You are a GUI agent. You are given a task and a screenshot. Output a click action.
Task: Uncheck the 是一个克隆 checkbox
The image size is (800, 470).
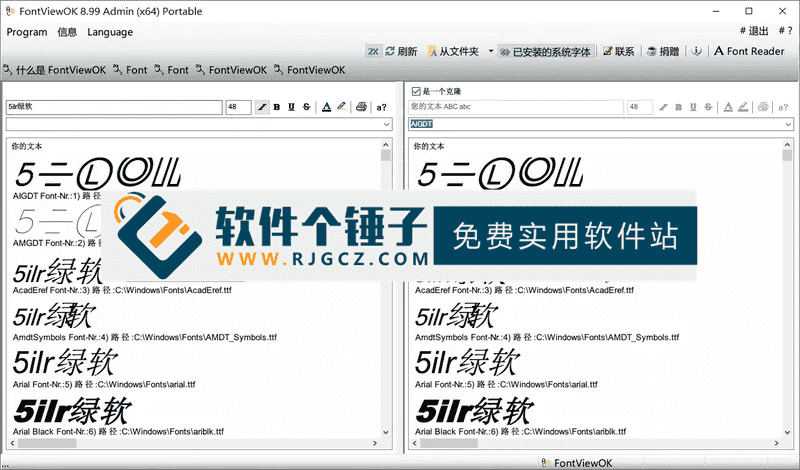416,91
